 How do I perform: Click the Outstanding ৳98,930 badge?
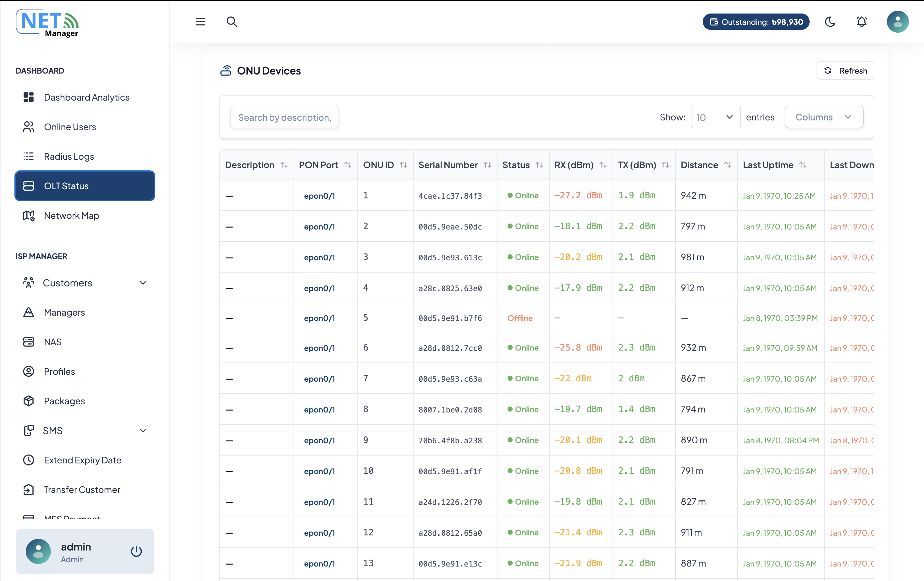756,22
